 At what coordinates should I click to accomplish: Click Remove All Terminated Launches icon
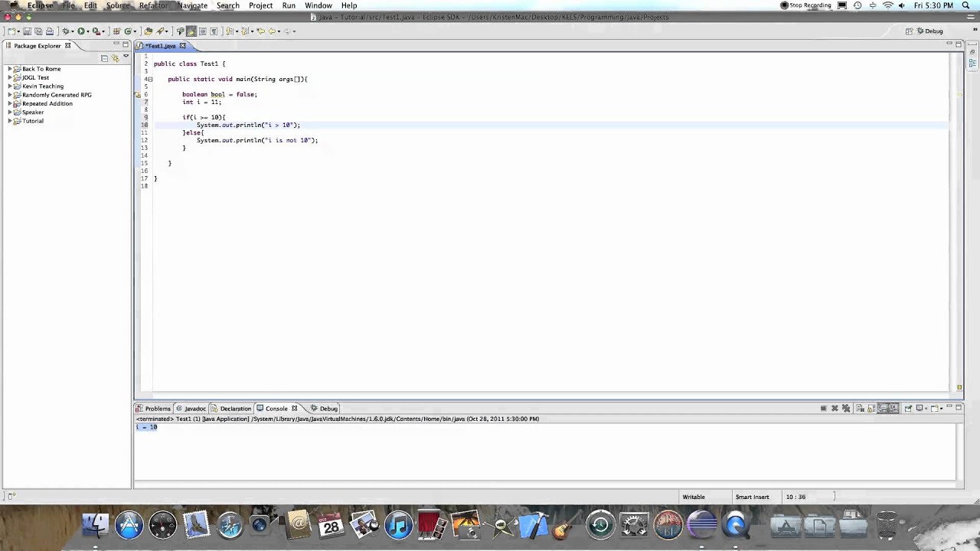pos(846,409)
